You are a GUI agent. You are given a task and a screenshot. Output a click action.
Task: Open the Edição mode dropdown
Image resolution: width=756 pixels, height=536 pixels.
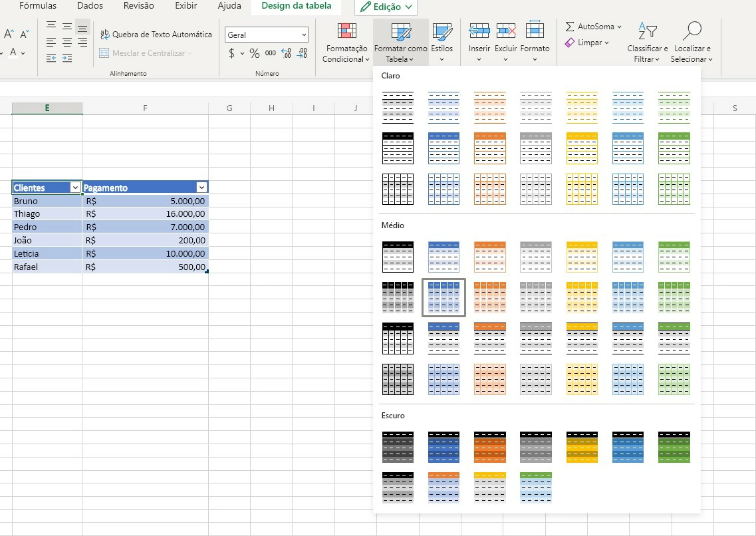pyautogui.click(x=386, y=7)
